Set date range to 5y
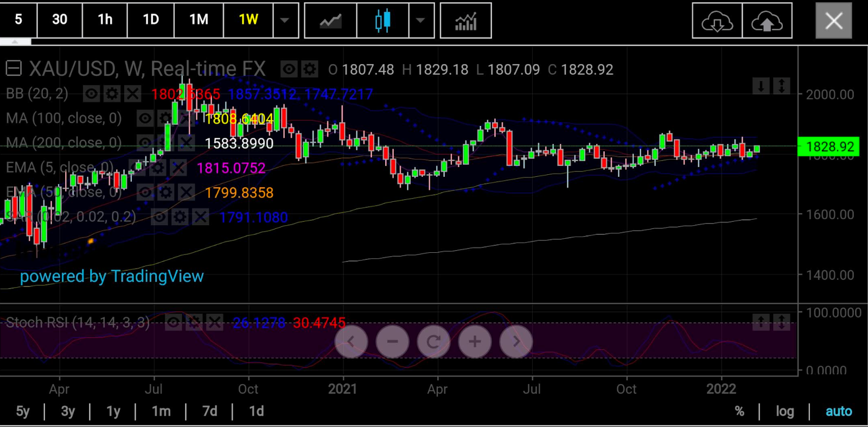The width and height of the screenshot is (868, 427). tap(23, 411)
